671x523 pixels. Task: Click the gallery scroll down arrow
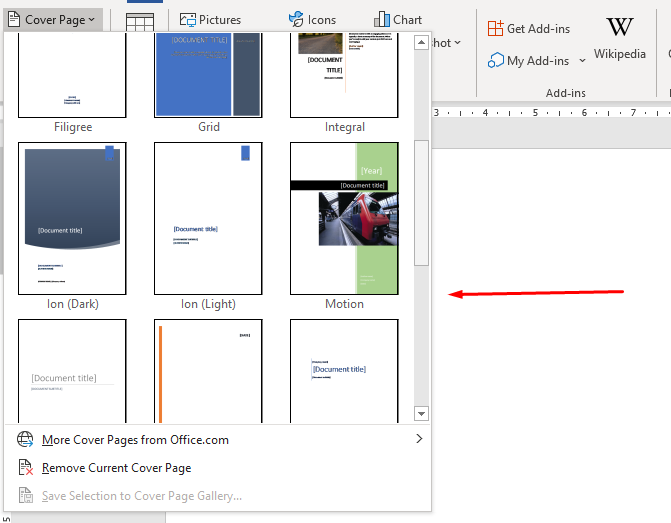point(422,413)
